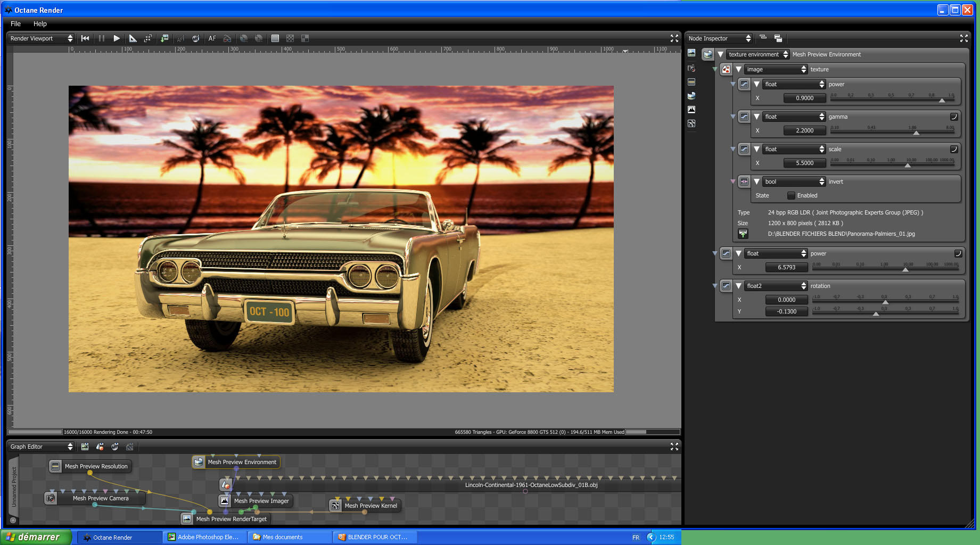Toggle the texture scale logarithmic slider button
980x545 pixels.
pos(954,149)
